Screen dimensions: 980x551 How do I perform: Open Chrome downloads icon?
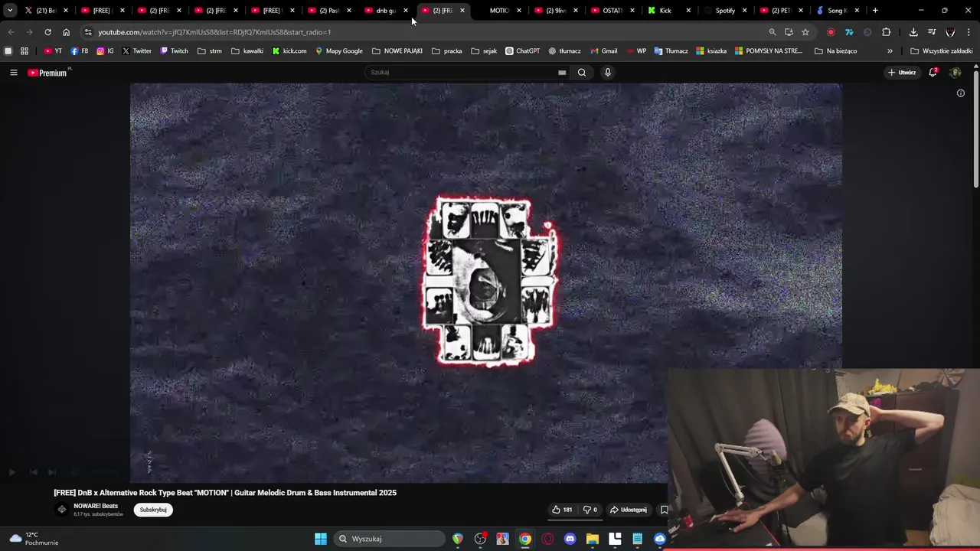click(913, 32)
